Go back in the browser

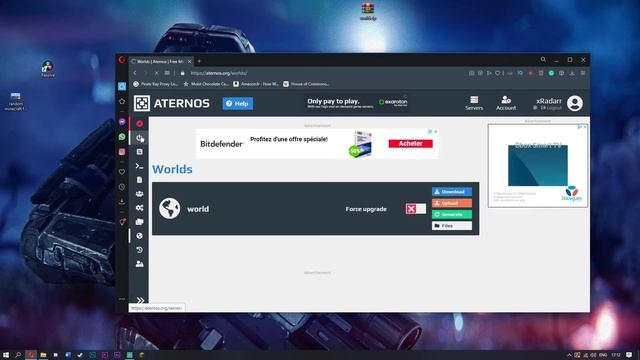(x=135, y=73)
